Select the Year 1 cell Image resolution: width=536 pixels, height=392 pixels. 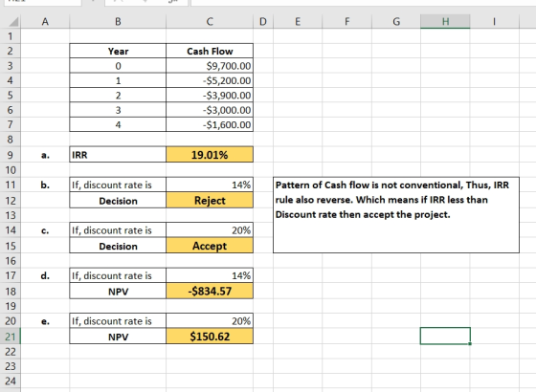tap(118, 80)
